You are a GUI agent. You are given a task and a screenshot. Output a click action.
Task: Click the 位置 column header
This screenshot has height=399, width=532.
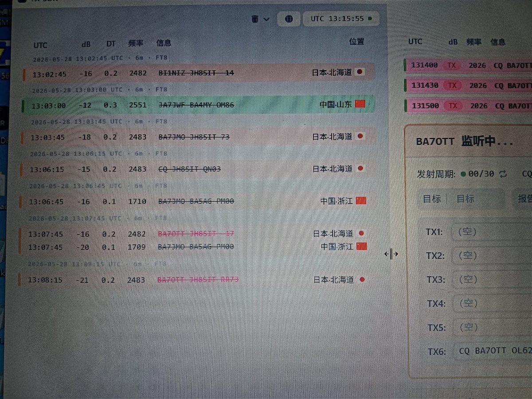pyautogui.click(x=356, y=42)
